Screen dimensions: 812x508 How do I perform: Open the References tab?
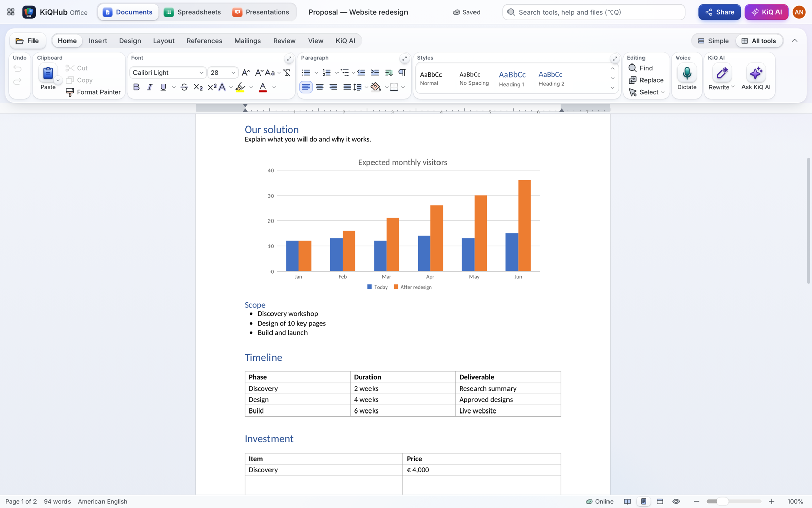tap(205, 41)
